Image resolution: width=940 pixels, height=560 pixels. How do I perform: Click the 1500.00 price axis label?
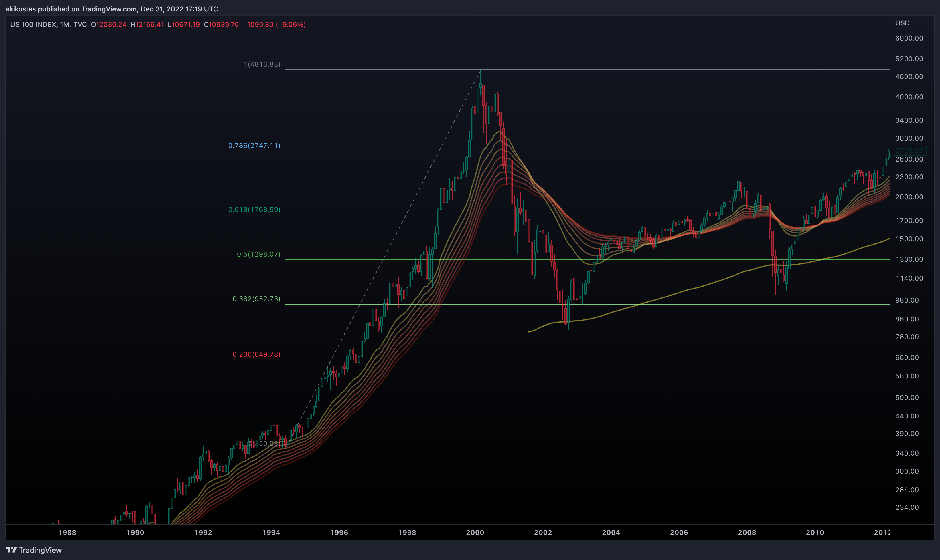[909, 239]
